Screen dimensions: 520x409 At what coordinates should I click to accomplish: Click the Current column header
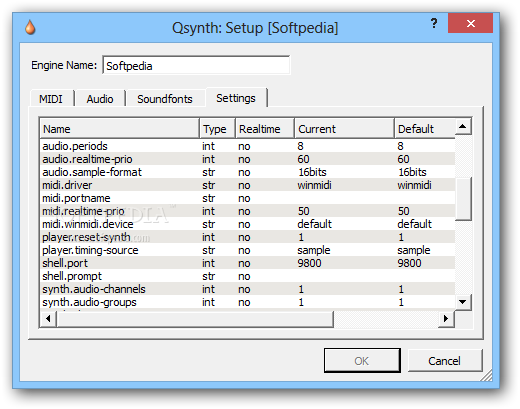tap(344, 129)
